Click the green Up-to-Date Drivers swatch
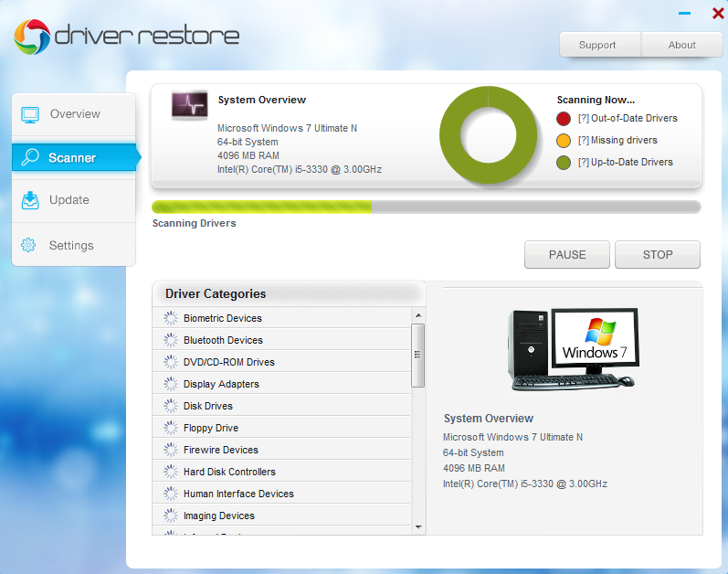 tap(564, 163)
